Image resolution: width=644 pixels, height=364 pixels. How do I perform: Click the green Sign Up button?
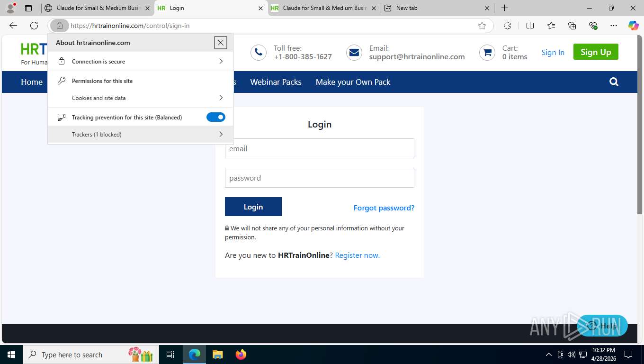coord(596,52)
